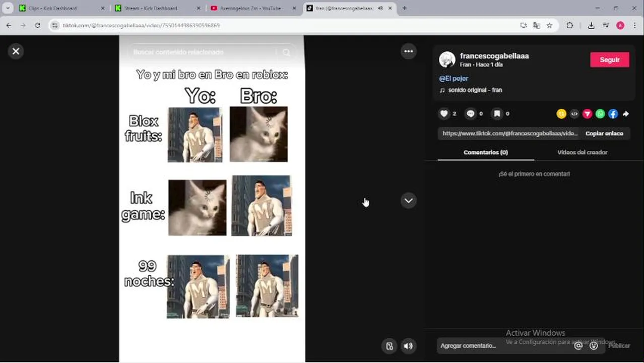Click the video meme image

coord(212,199)
